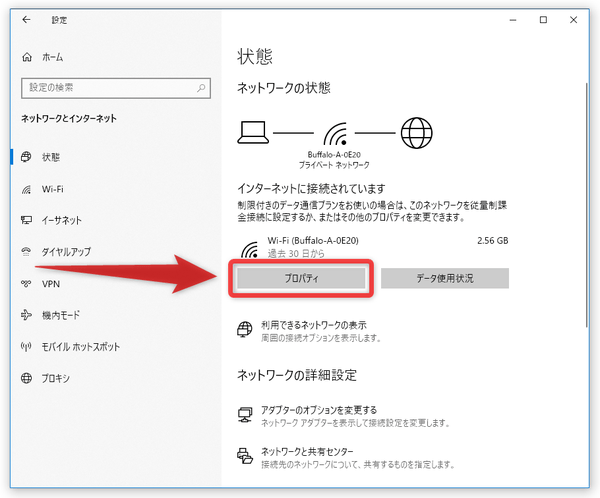Select 機内モード in the sidebar

61,315
